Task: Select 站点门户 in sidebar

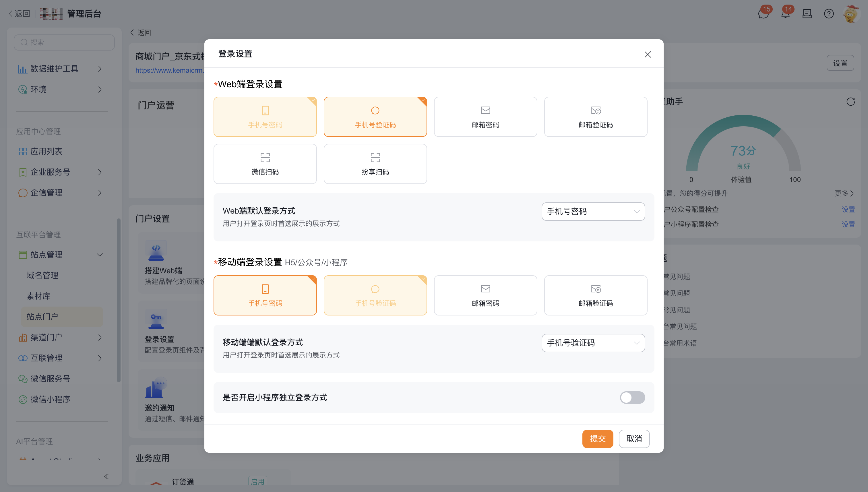Action: (62, 317)
